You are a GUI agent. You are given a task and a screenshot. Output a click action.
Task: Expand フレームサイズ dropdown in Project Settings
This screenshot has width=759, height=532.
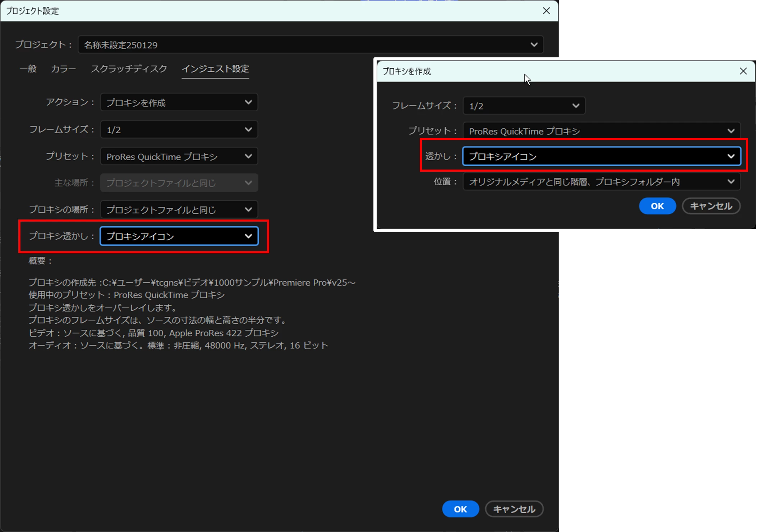(x=179, y=130)
